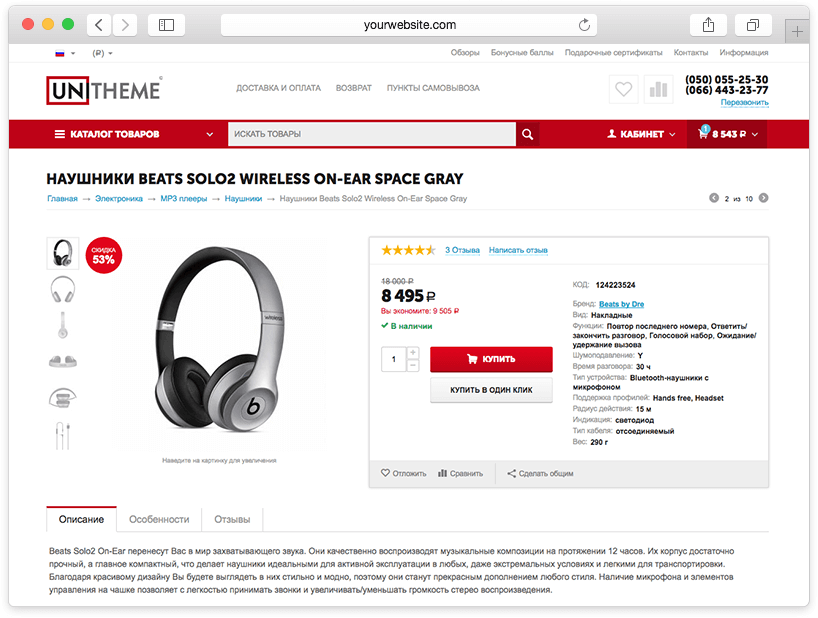Select the white headphones thumbnail
This screenshot has height=618, width=818.
pyautogui.click(x=63, y=289)
